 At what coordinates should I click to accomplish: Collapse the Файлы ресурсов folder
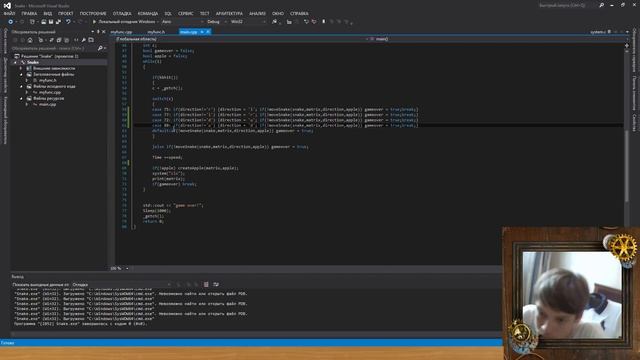[x=21, y=98]
